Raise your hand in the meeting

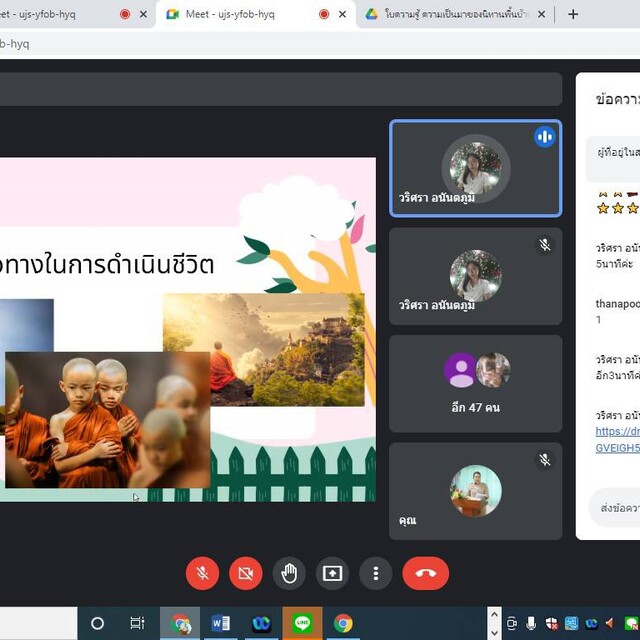(x=289, y=573)
